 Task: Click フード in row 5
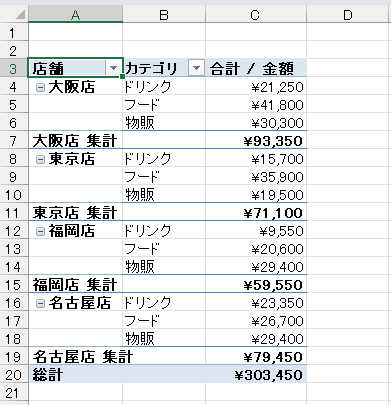point(142,105)
